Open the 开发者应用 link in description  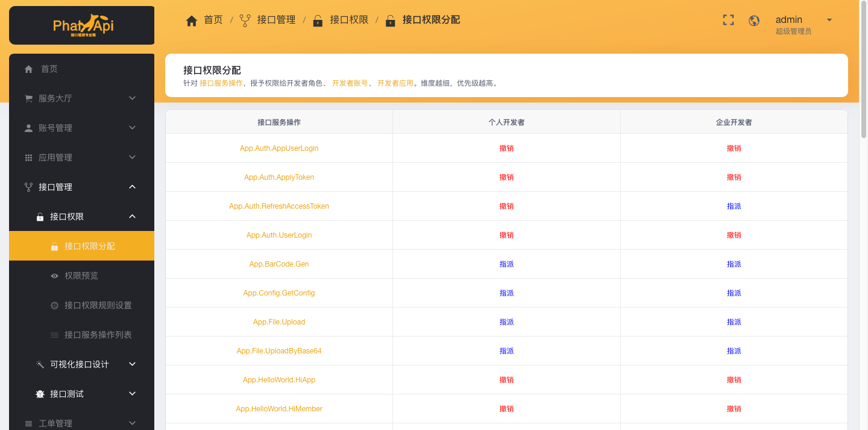(395, 83)
